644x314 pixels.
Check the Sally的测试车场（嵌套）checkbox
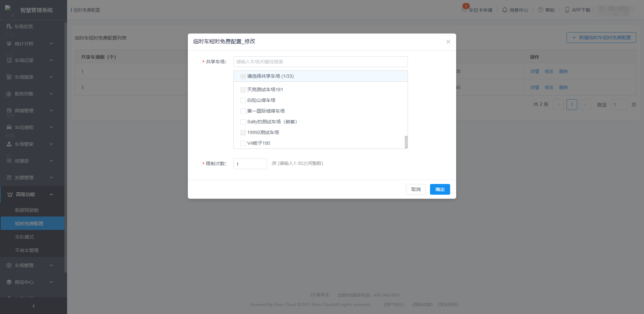pos(243,122)
